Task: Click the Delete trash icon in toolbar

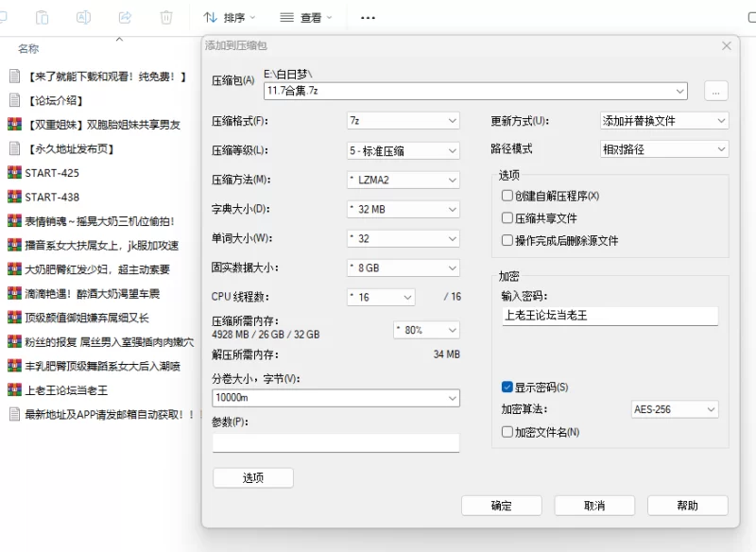Action: tap(166, 17)
